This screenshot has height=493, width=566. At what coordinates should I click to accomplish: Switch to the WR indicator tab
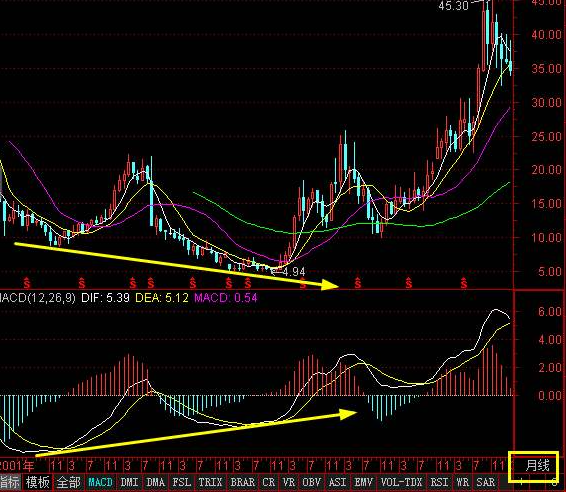[x=462, y=482]
